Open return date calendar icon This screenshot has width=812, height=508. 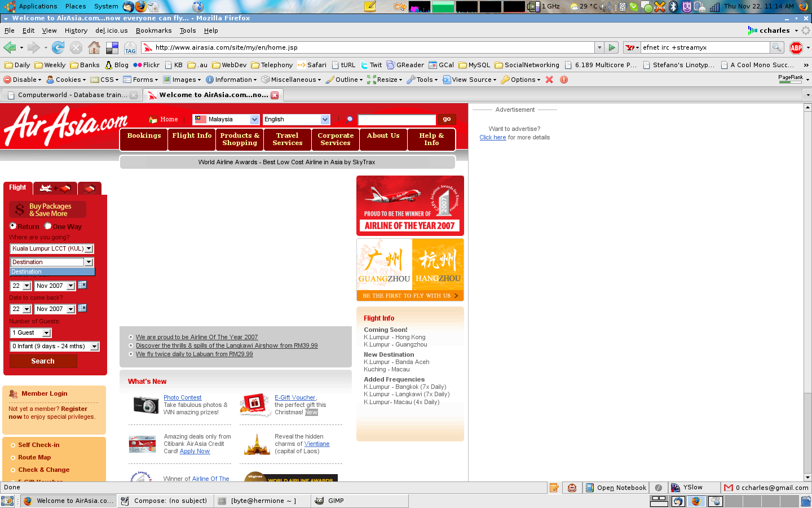point(82,308)
